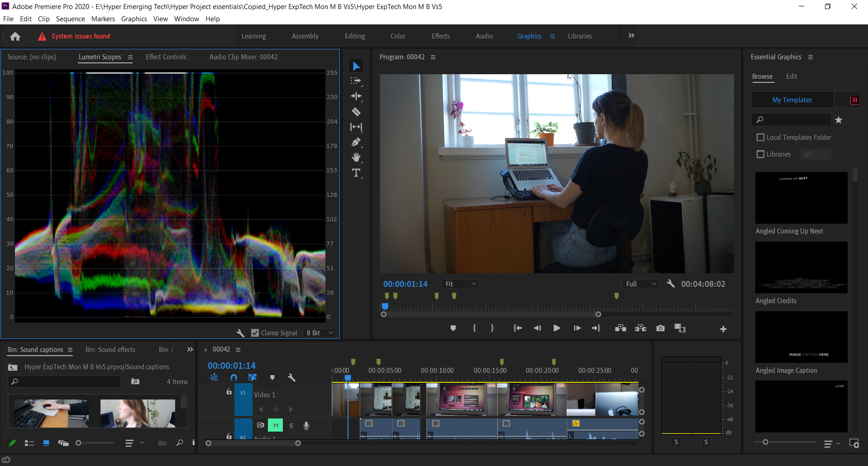Open the Effect Controls tab
Viewport: 868px width, 466px height.
[166, 57]
